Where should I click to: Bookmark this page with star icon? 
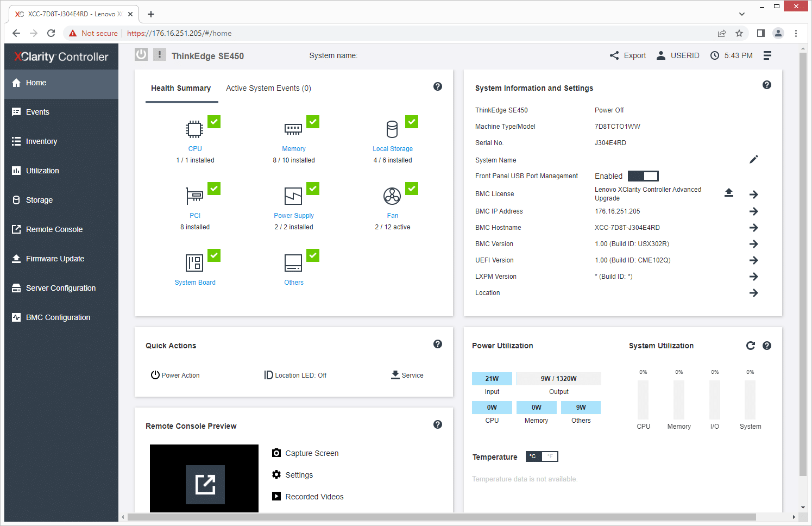coord(739,33)
